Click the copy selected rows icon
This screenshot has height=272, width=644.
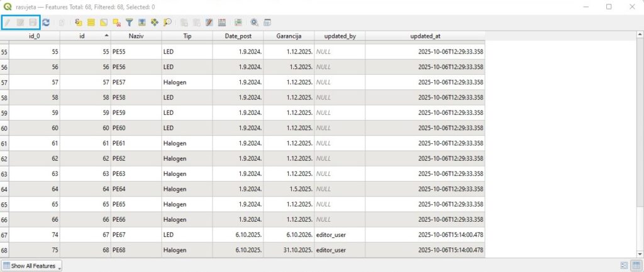pyautogui.click(x=184, y=23)
